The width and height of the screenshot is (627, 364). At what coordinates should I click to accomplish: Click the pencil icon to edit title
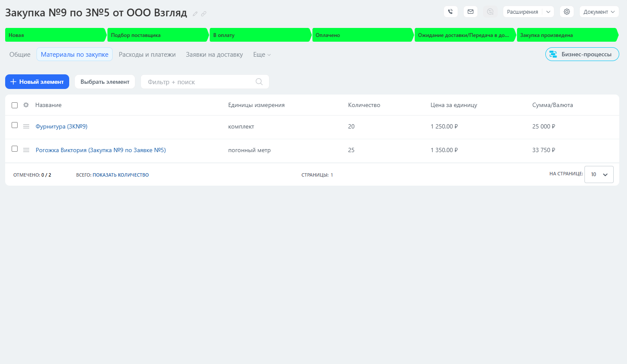[x=195, y=14]
